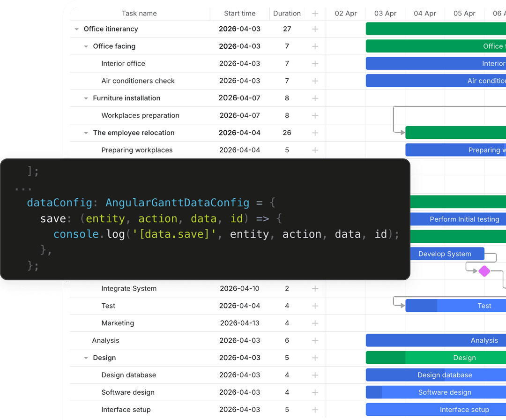Click the Office facing green timeline bar
This screenshot has height=420, width=506.
436,46
